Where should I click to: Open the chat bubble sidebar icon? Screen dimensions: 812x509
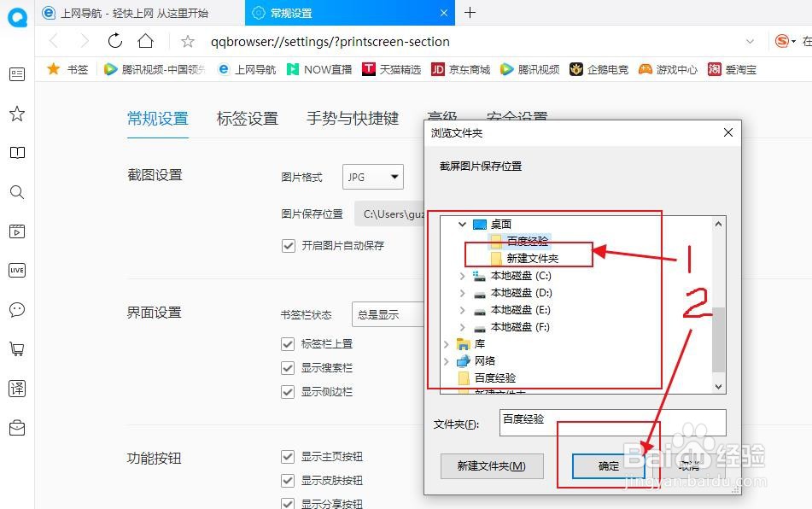click(17, 310)
